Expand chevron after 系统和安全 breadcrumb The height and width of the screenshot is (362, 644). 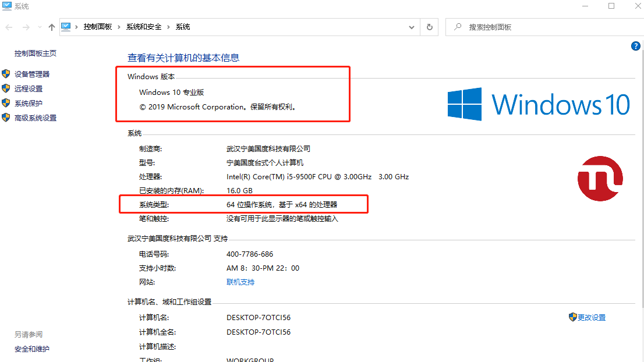click(x=168, y=27)
